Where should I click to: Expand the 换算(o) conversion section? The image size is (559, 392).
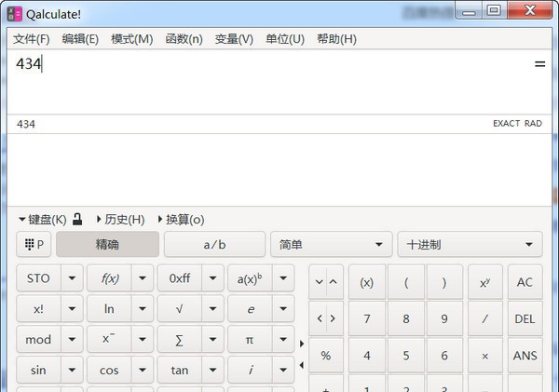click(181, 220)
